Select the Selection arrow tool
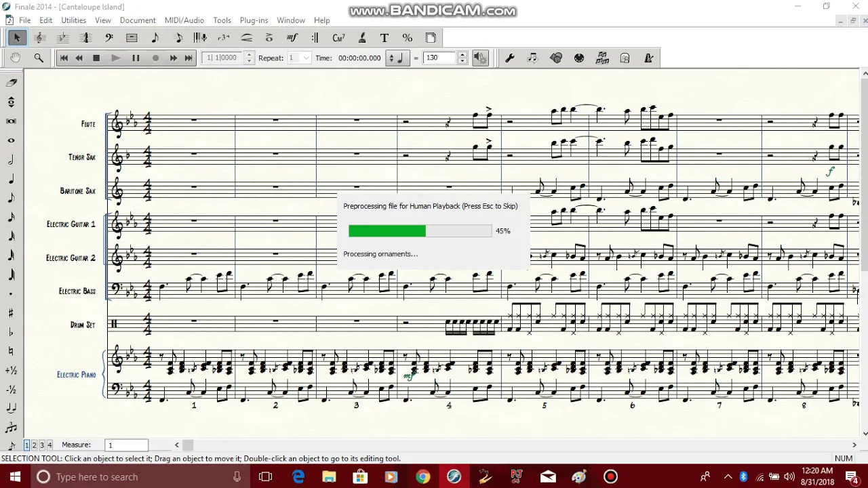 pyautogui.click(x=17, y=38)
